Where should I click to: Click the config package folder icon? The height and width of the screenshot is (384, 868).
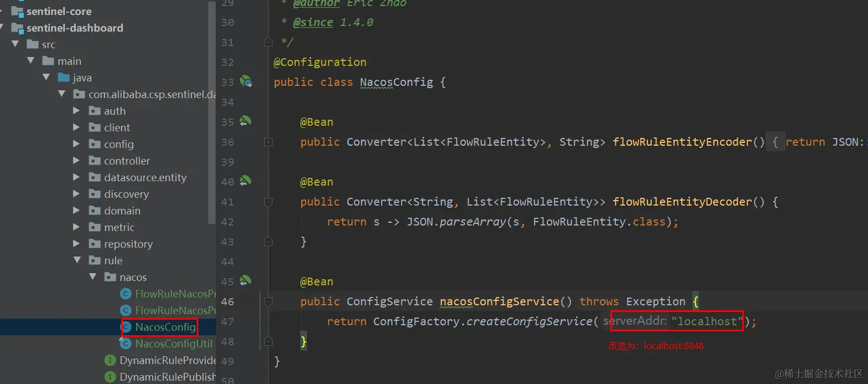coord(95,144)
